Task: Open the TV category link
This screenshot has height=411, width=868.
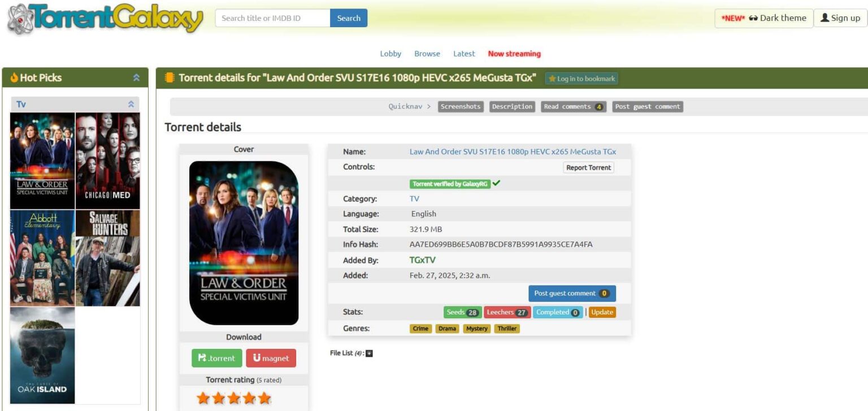Action: tap(414, 198)
